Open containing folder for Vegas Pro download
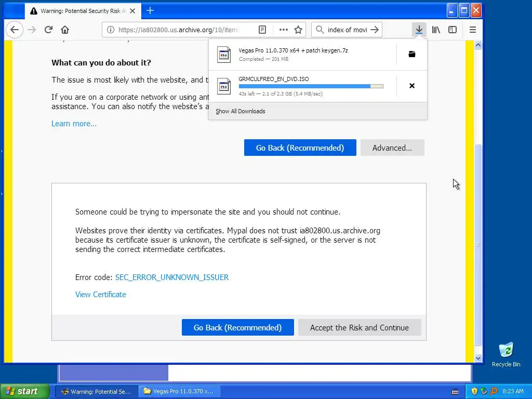The height and width of the screenshot is (399, 532). [x=412, y=54]
